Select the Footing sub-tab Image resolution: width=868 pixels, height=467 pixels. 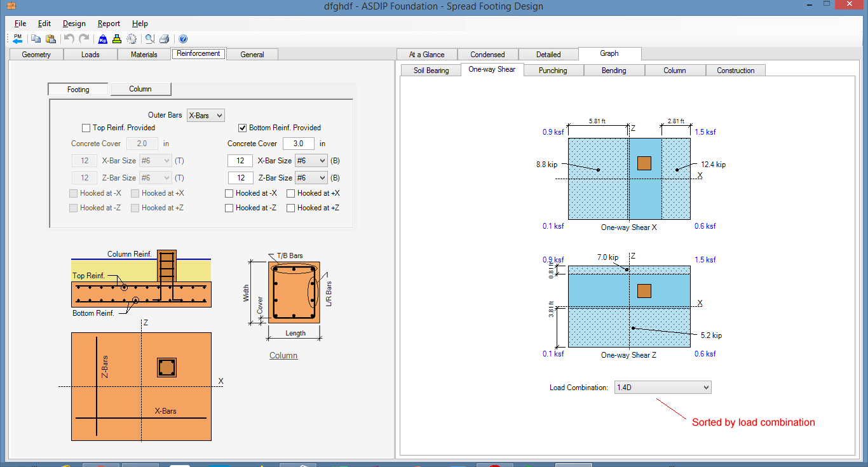78,90
